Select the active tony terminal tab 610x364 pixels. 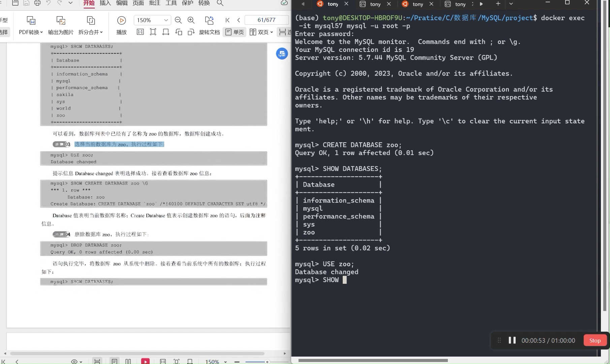pyautogui.click(x=333, y=4)
